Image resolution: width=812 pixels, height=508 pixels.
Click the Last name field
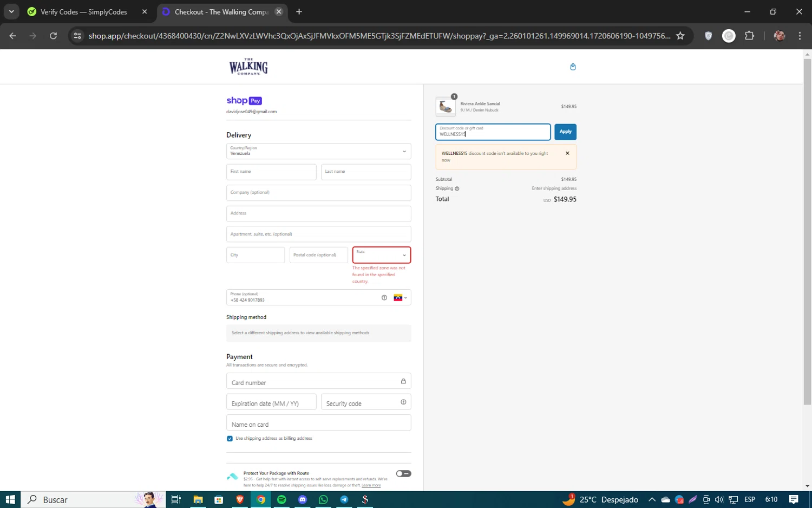pos(366,172)
